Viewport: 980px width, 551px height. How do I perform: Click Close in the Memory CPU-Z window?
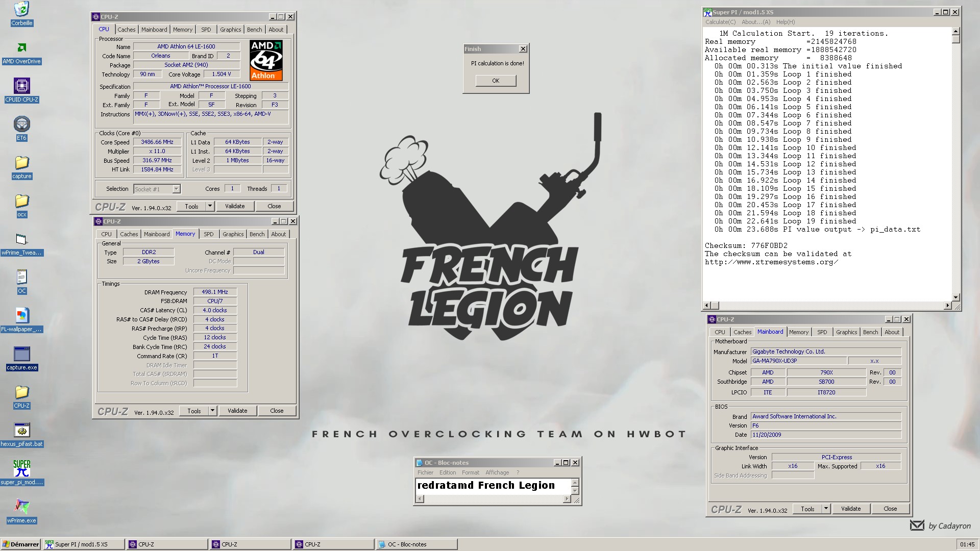(x=277, y=411)
